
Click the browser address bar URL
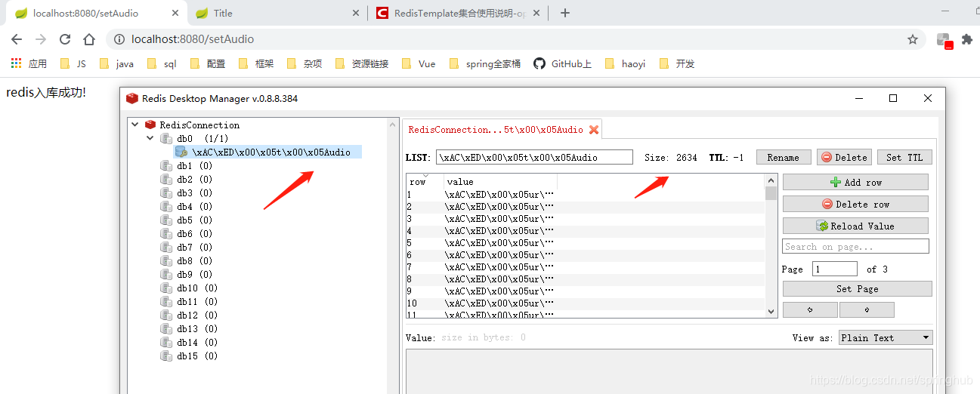tap(193, 39)
